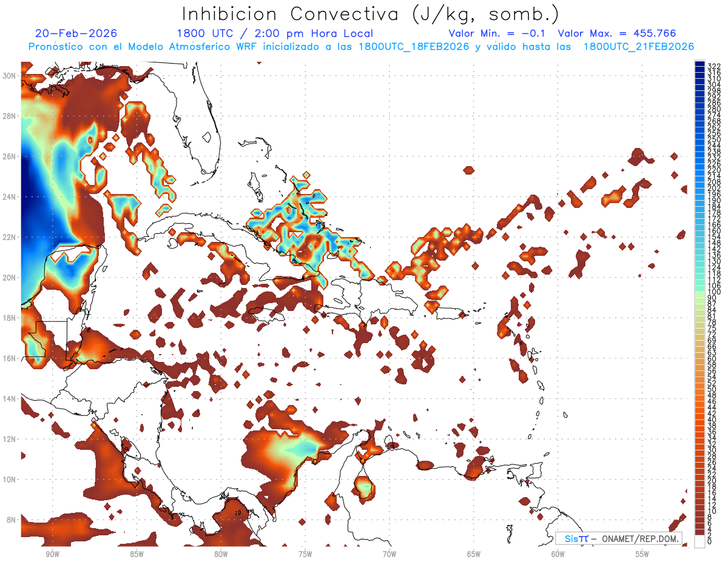
Task: Click the Valor Max. = 455.766 readout
Action: 617,33
